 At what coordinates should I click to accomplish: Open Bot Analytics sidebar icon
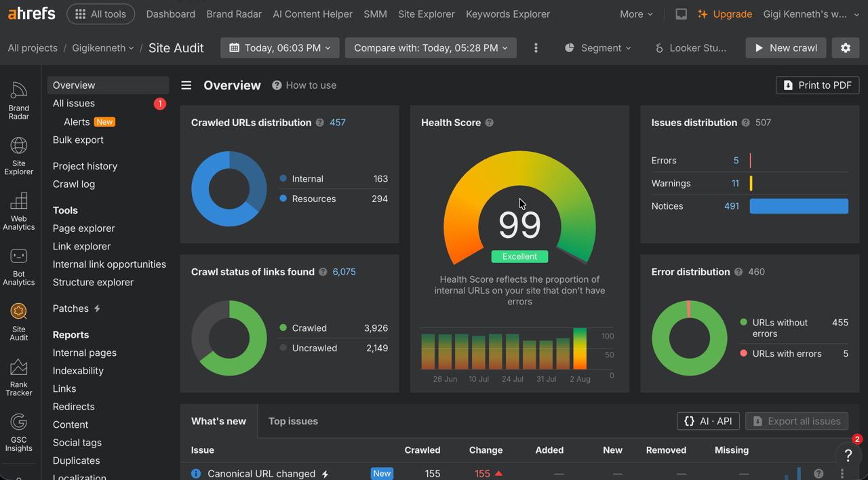tap(18, 267)
